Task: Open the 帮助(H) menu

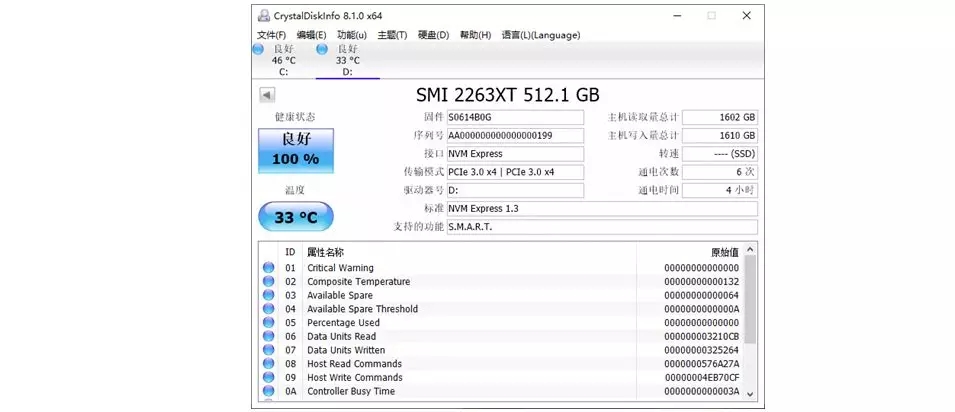Action: (475, 35)
